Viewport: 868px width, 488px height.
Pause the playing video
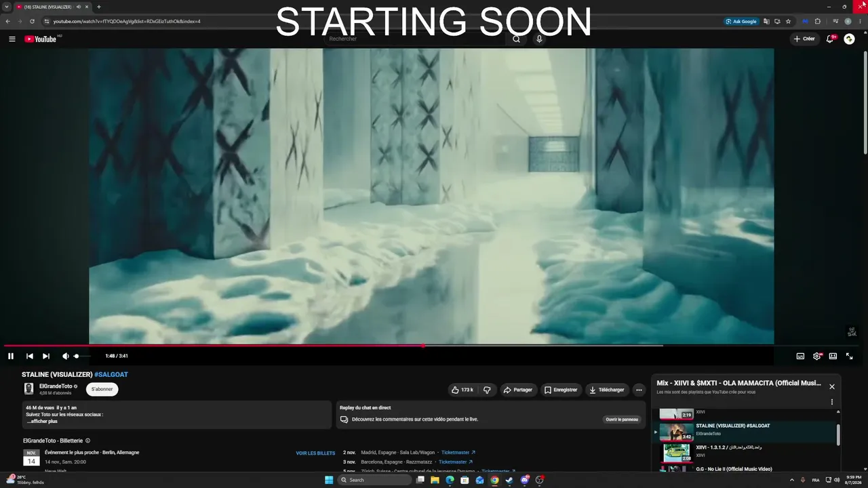(11, 356)
